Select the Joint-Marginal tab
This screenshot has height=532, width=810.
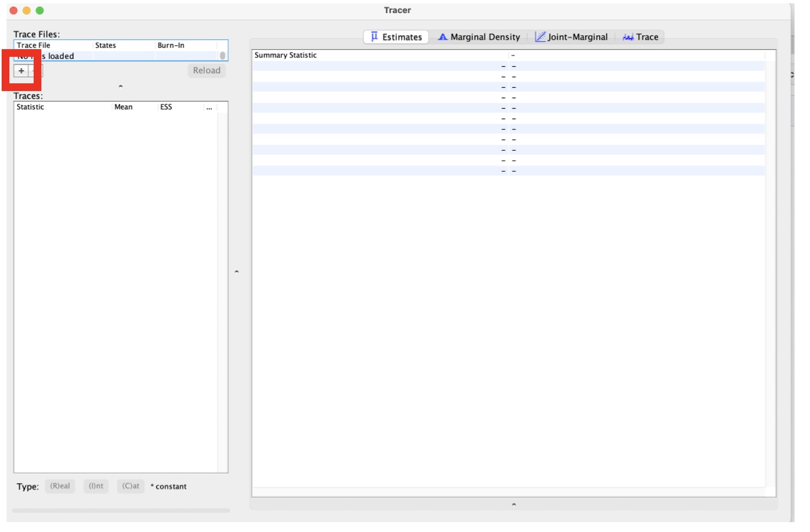(571, 37)
